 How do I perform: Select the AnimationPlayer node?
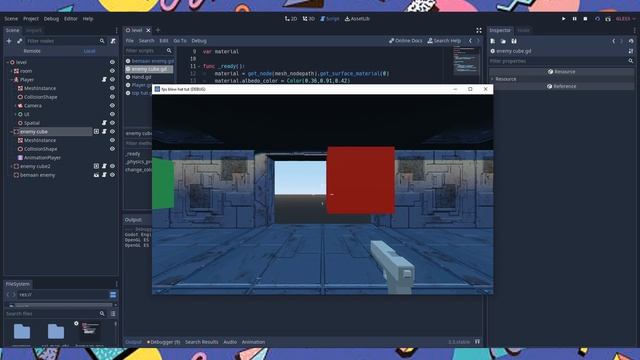tap(42, 158)
